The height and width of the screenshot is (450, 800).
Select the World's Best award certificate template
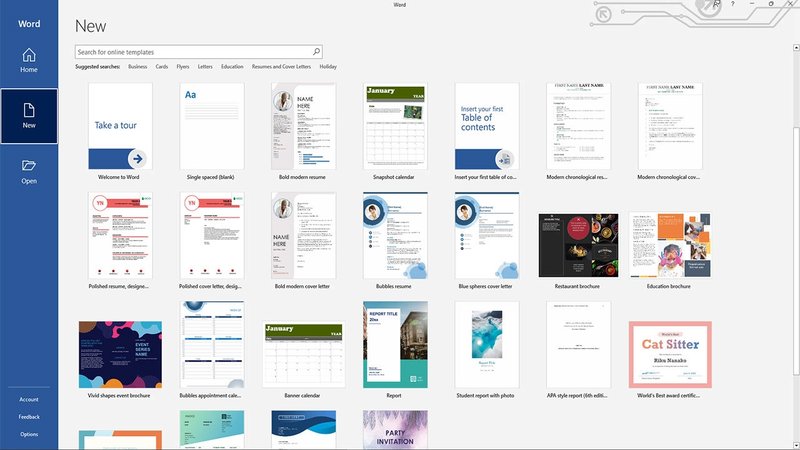click(x=670, y=353)
